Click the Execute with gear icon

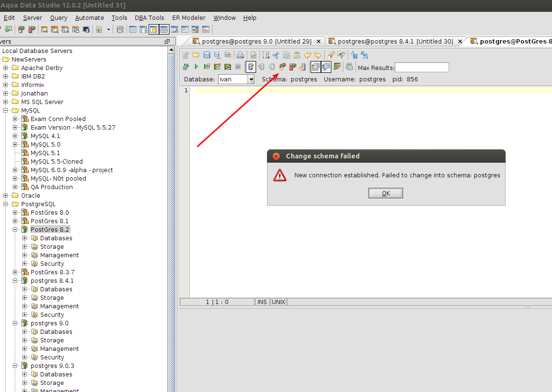186,67
